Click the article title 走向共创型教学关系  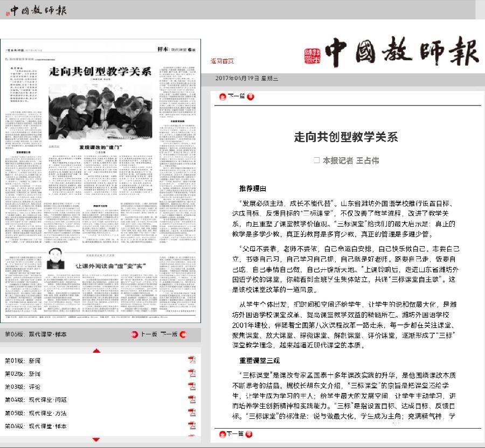point(346,137)
